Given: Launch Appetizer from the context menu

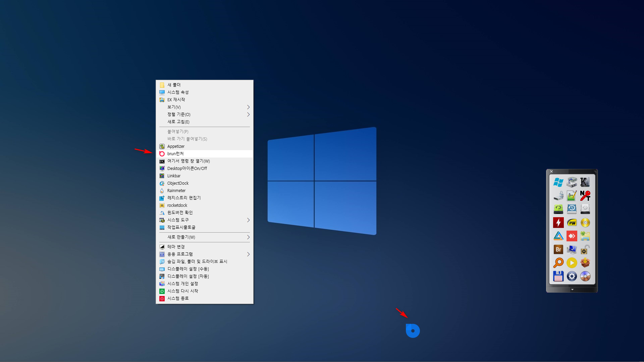Looking at the screenshot, I should point(205,146).
